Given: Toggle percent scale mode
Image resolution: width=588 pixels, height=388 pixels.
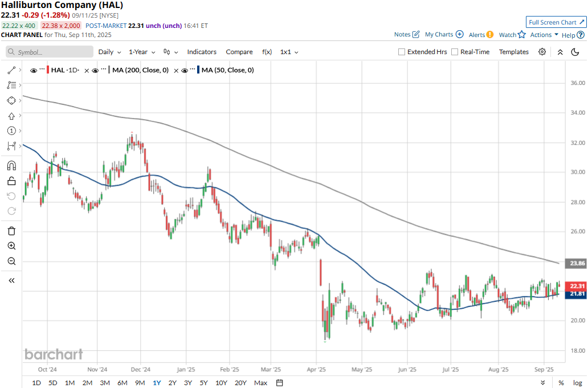Looking at the screenshot, I should (561, 383).
